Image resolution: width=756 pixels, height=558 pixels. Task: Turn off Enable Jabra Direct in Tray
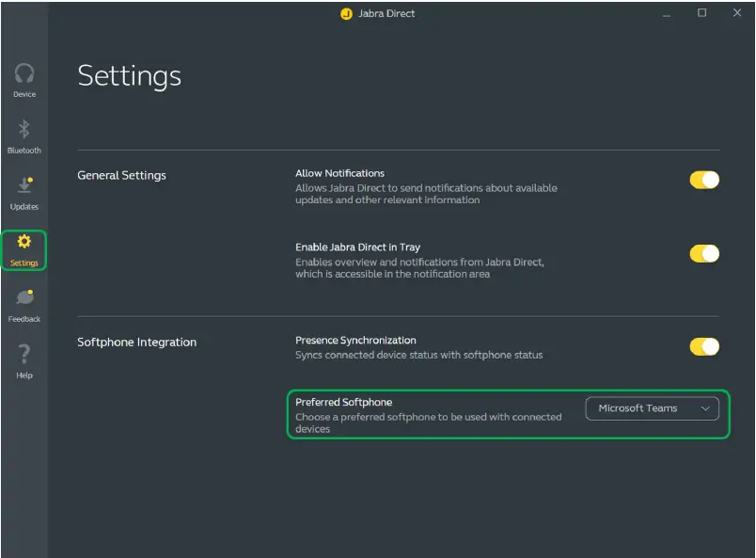(704, 253)
